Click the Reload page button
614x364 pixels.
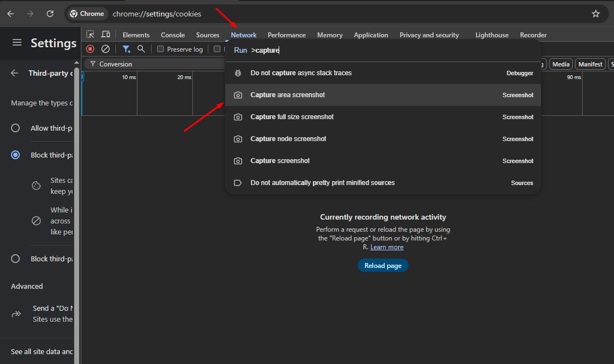[383, 266]
